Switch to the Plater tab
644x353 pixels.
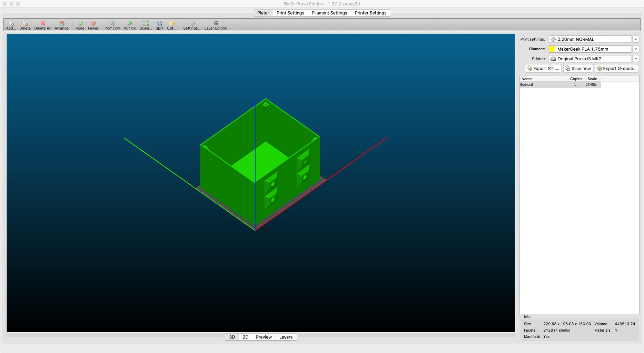point(263,13)
